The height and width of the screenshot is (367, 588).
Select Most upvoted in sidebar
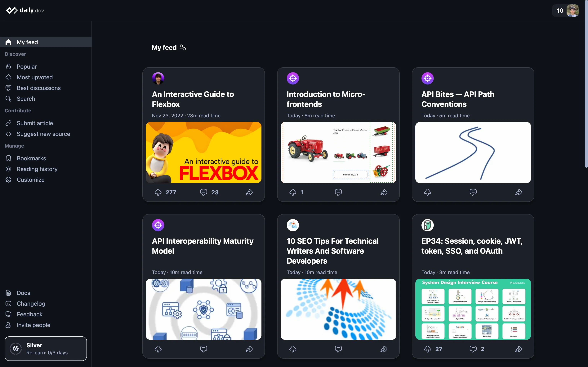tap(34, 77)
